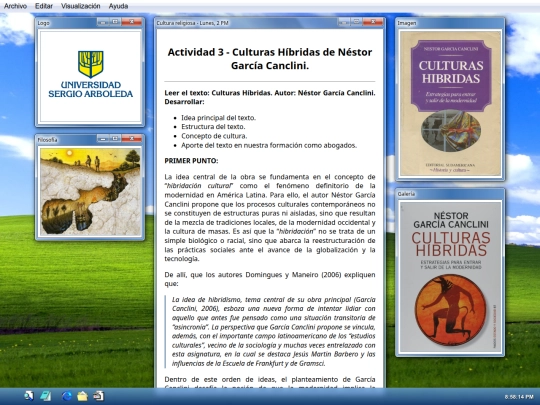Viewport: 540px width, 405px height.
Task: Click the fax document icon in taskbar
Action: pos(99,396)
